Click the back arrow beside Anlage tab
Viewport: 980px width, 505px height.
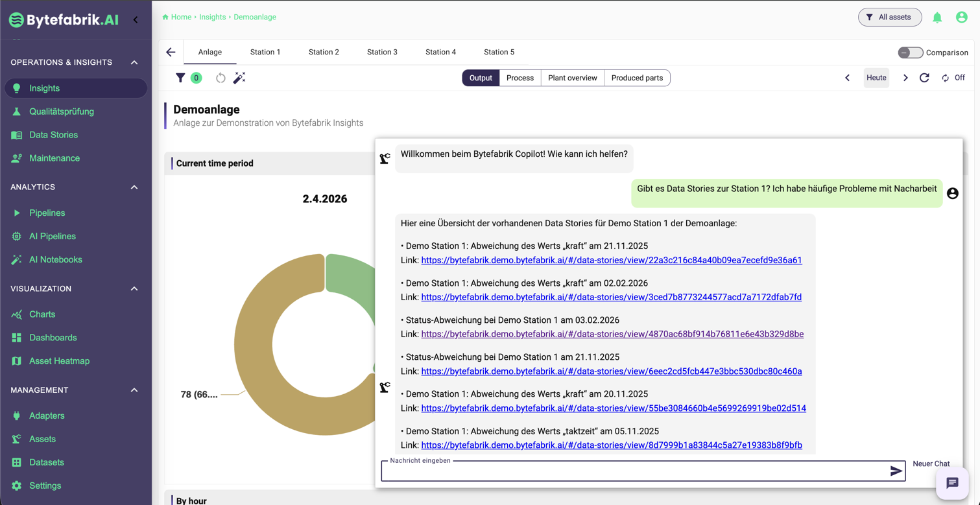171,53
